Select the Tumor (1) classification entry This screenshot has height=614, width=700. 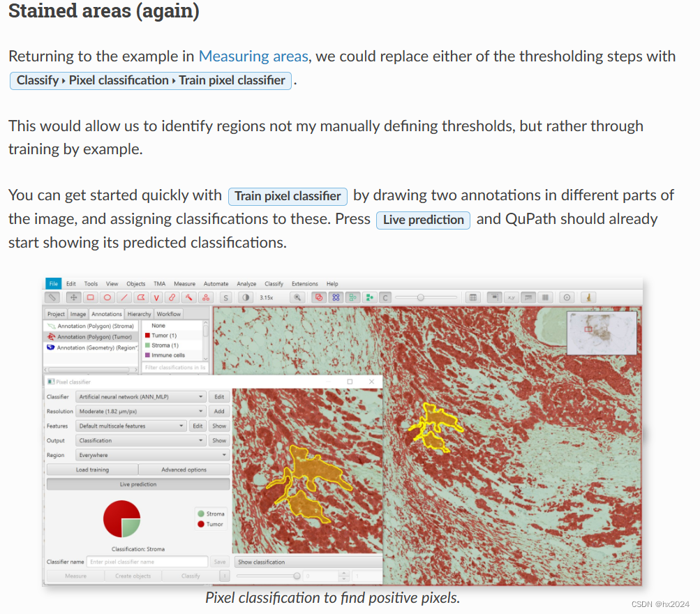[162, 335]
